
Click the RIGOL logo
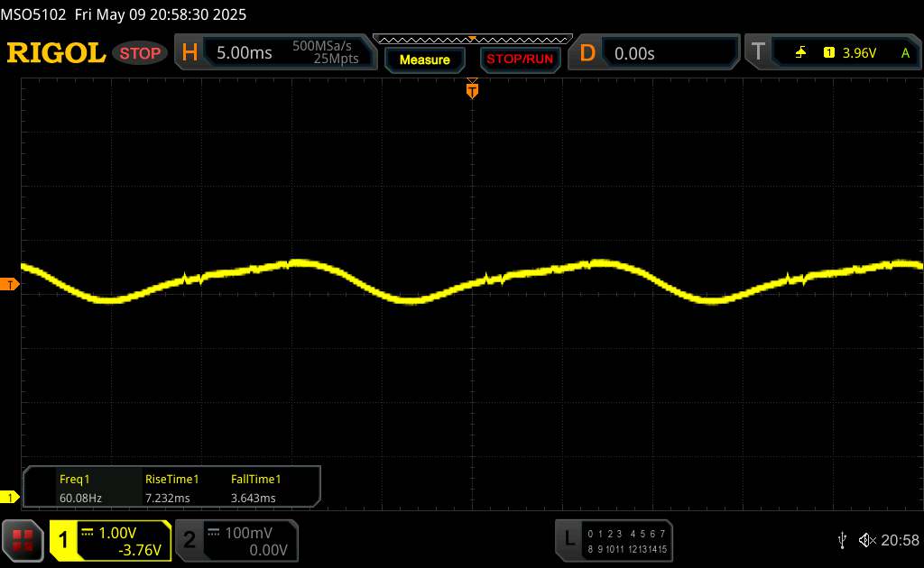55,53
